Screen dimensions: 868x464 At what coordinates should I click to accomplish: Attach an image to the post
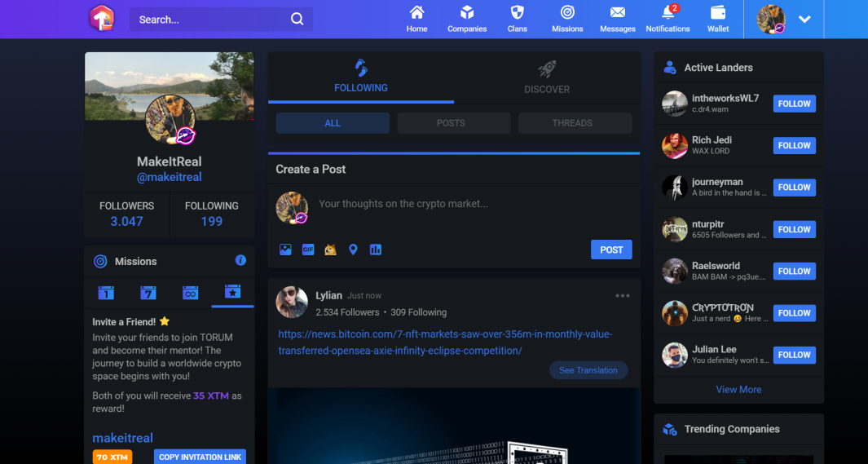coord(285,250)
